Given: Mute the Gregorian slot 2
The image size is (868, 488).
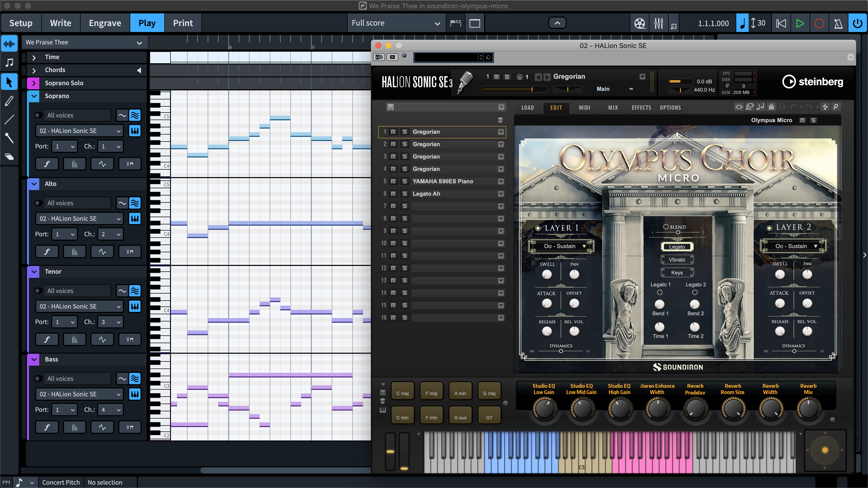Looking at the screenshot, I should coord(393,144).
